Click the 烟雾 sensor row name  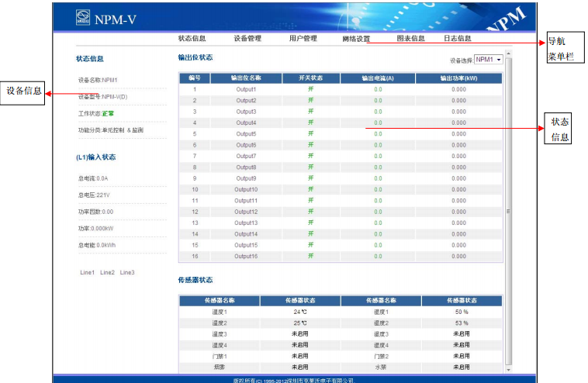coord(220,367)
